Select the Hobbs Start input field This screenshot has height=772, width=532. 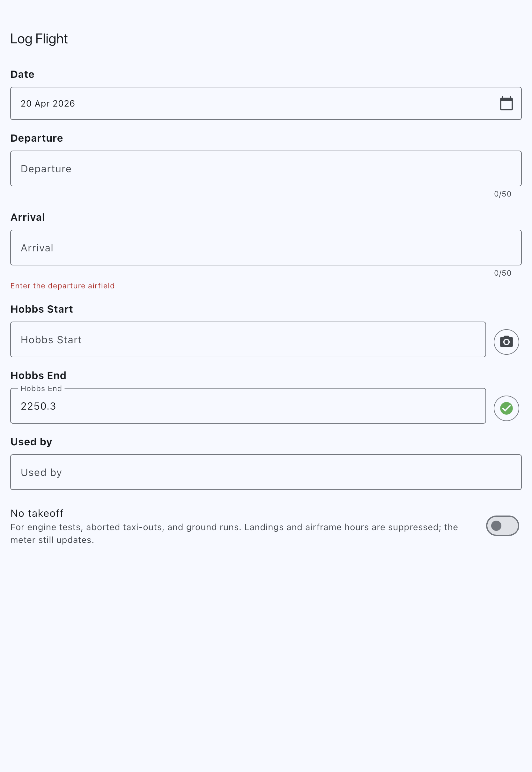click(x=248, y=339)
